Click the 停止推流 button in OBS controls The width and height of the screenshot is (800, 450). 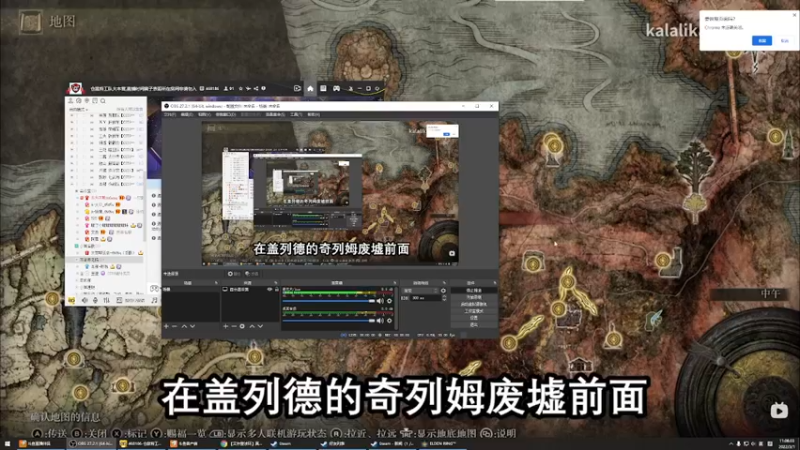pyautogui.click(x=473, y=290)
